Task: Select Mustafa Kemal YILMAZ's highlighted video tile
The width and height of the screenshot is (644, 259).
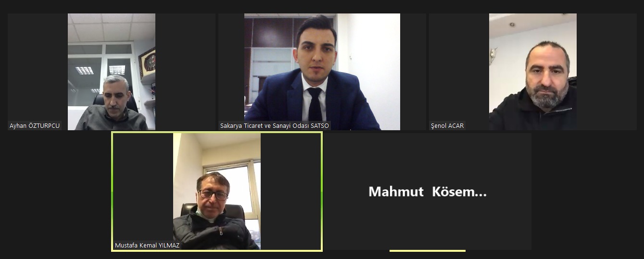Action: (217, 191)
